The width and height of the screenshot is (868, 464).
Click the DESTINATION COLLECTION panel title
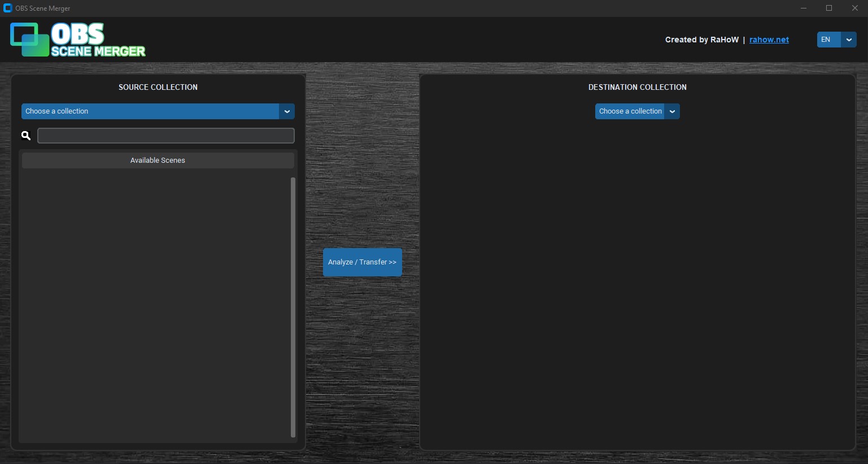click(637, 87)
